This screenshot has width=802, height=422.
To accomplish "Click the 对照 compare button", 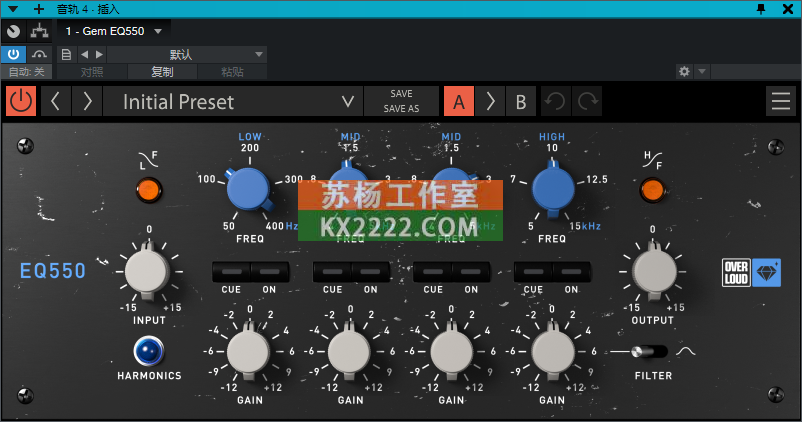I will [x=92, y=72].
